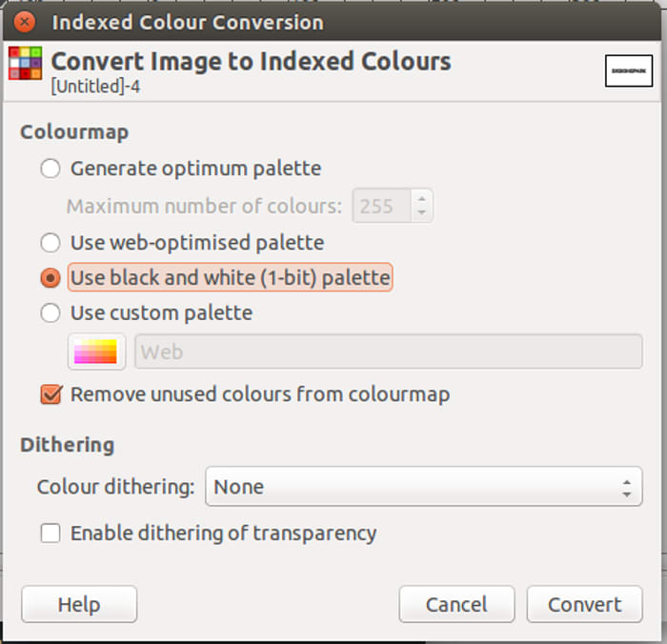Select Use custom palette option
667x644 pixels.
51,312
